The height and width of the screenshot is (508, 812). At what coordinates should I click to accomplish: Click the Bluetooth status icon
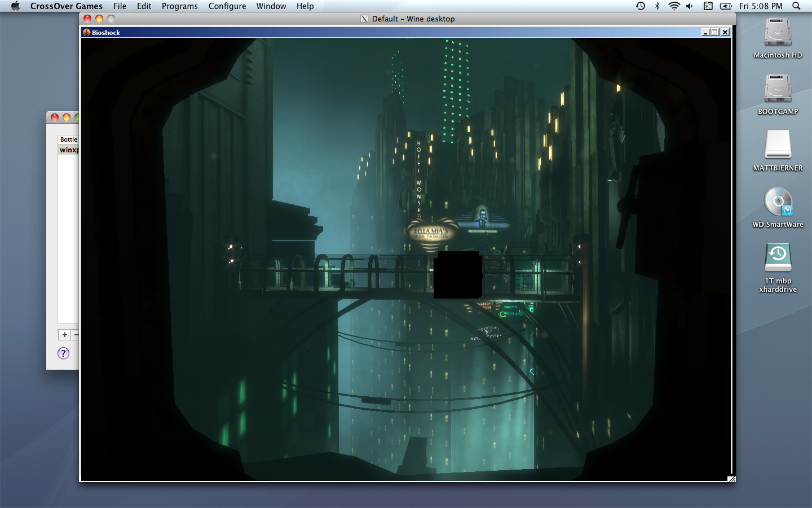657,6
